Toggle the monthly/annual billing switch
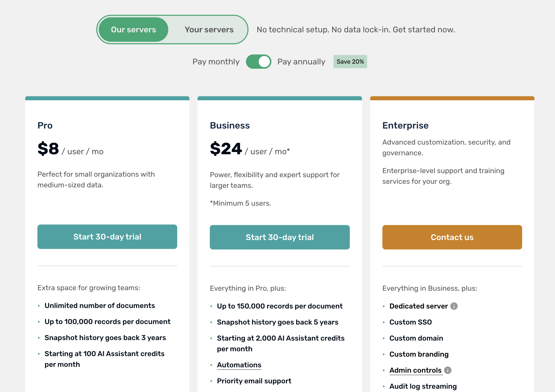The height and width of the screenshot is (392, 555). click(258, 62)
